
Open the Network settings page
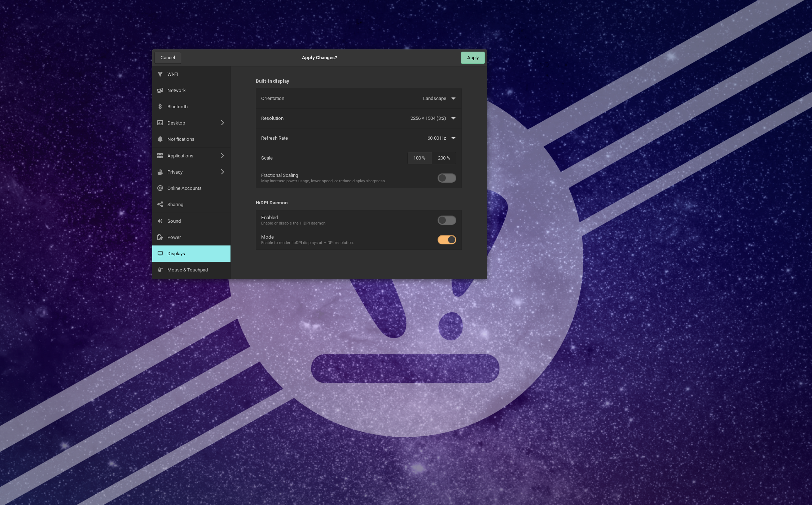[x=176, y=90]
